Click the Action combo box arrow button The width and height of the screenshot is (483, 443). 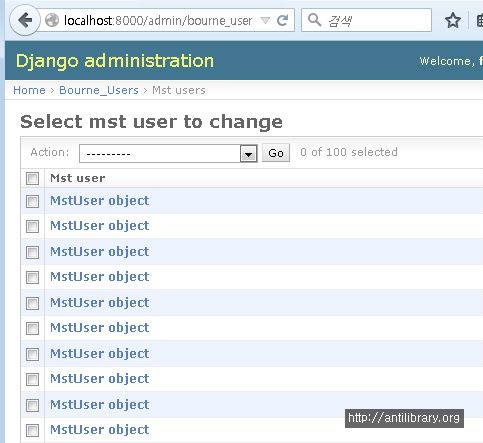click(248, 154)
